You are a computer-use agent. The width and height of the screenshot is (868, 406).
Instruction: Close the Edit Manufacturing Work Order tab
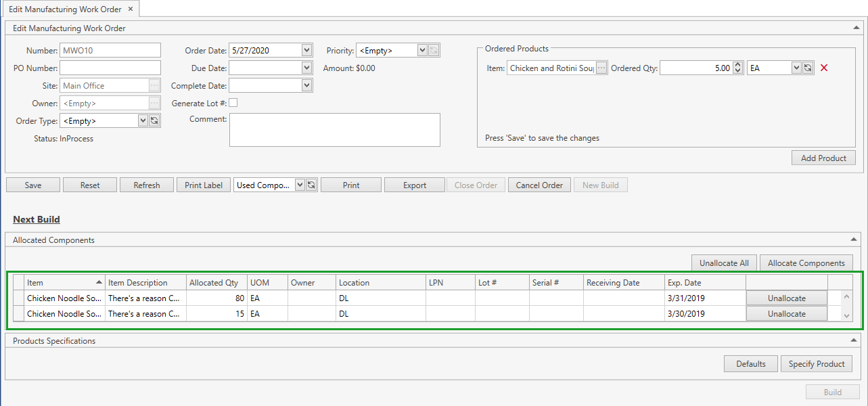(131, 9)
